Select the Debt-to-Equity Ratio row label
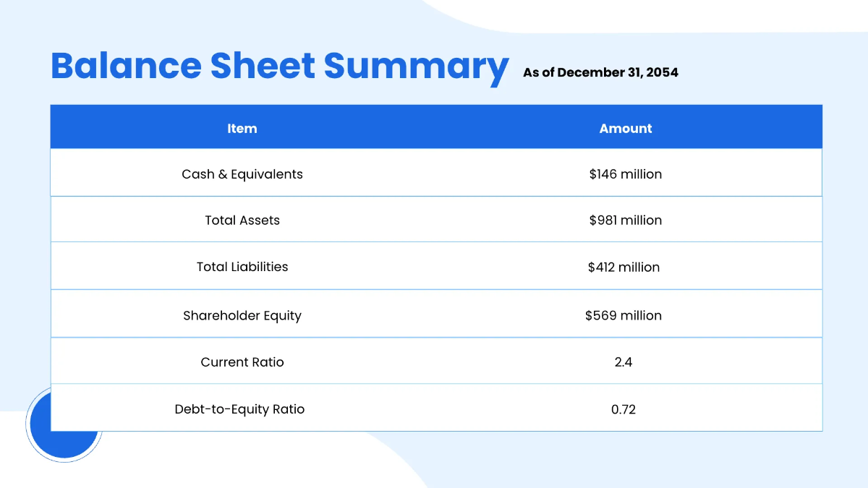This screenshot has height=488, width=868. 239,408
